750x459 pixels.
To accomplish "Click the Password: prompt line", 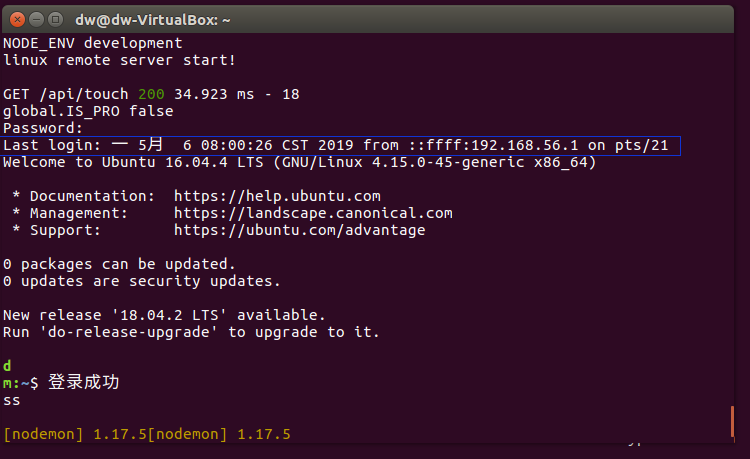I will click(x=43, y=128).
